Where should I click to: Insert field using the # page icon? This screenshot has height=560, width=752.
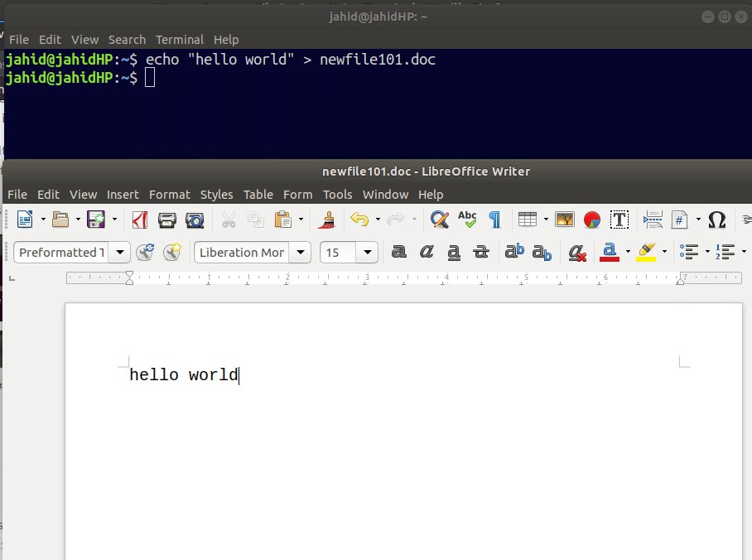(x=680, y=220)
